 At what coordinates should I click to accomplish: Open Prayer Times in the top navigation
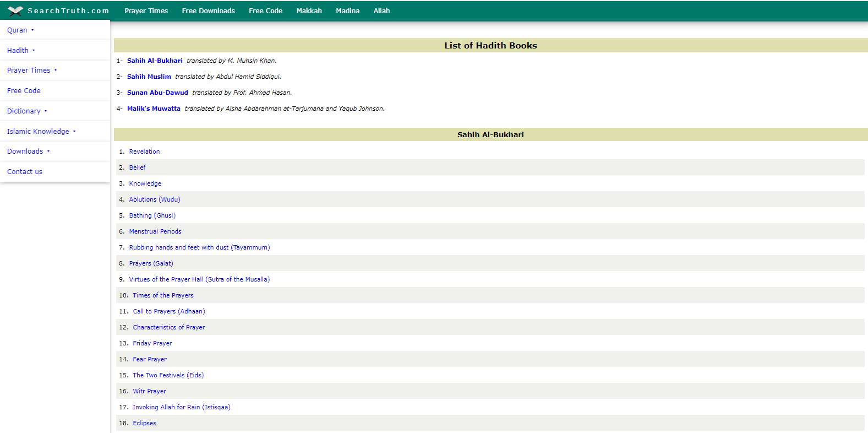click(146, 11)
